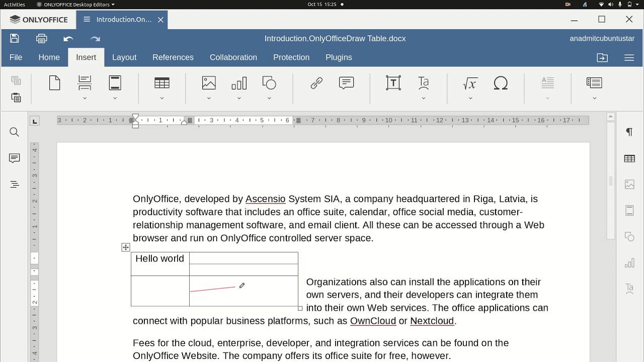Open header and footer settings in right sidebar
The image size is (644, 362).
[629, 211]
